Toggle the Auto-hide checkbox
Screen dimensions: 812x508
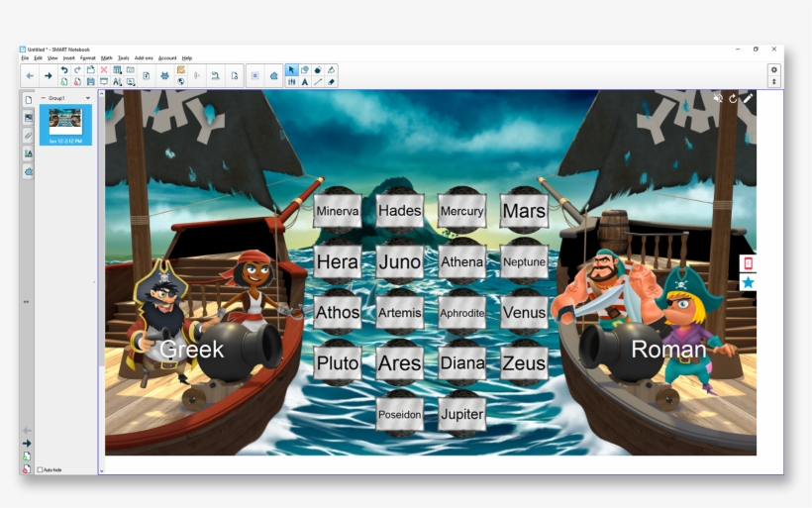[x=40, y=469]
